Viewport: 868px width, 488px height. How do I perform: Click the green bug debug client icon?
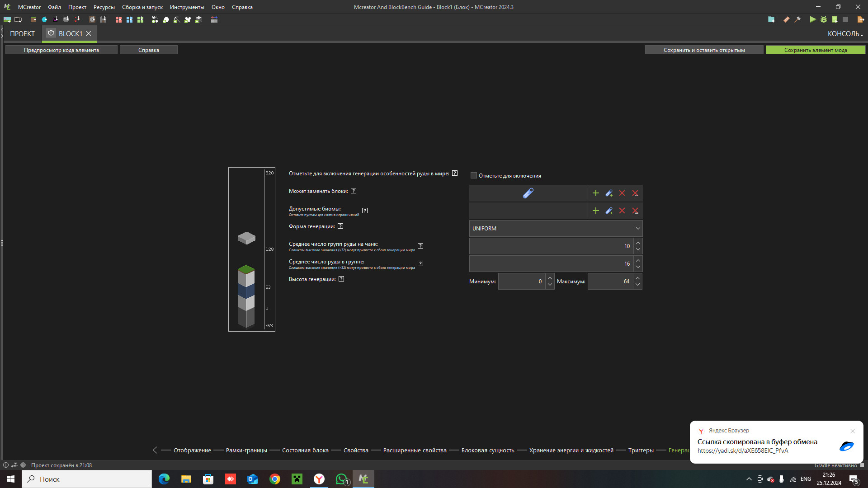(824, 19)
